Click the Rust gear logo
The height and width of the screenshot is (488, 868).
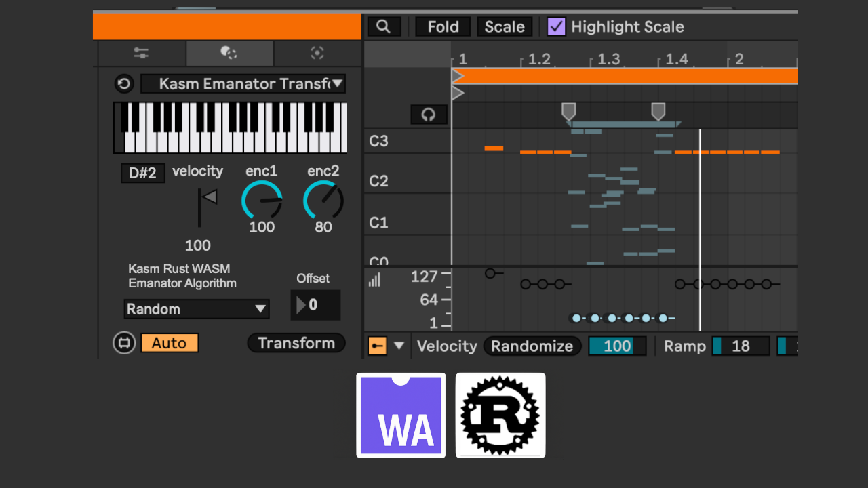coord(500,415)
